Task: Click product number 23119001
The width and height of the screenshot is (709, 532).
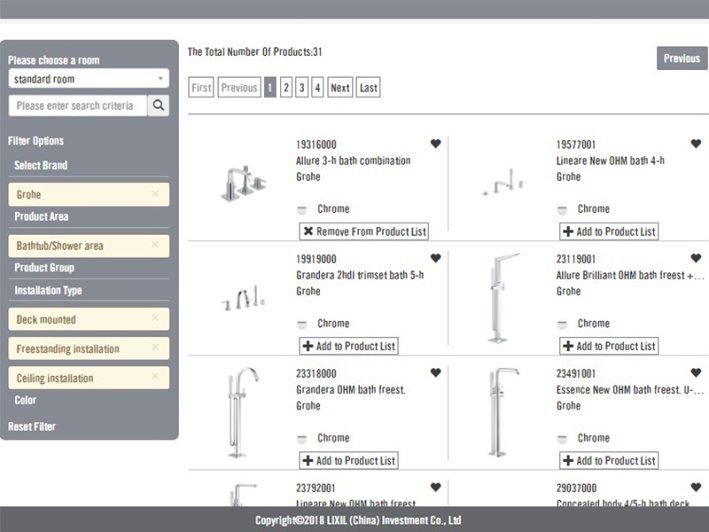Action: (x=576, y=259)
